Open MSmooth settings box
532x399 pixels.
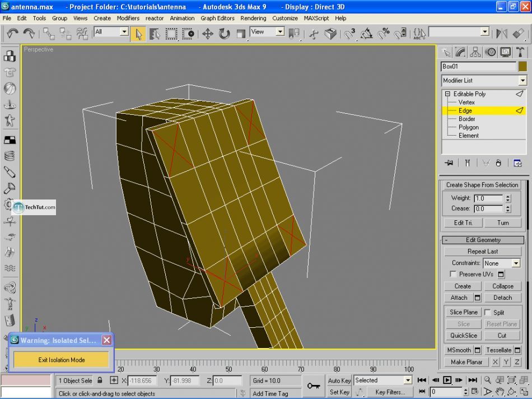click(x=477, y=350)
